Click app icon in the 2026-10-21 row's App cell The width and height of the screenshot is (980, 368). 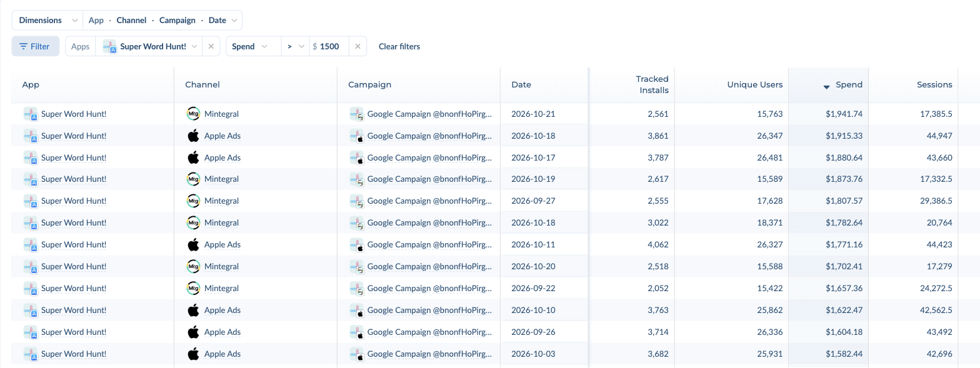point(31,114)
